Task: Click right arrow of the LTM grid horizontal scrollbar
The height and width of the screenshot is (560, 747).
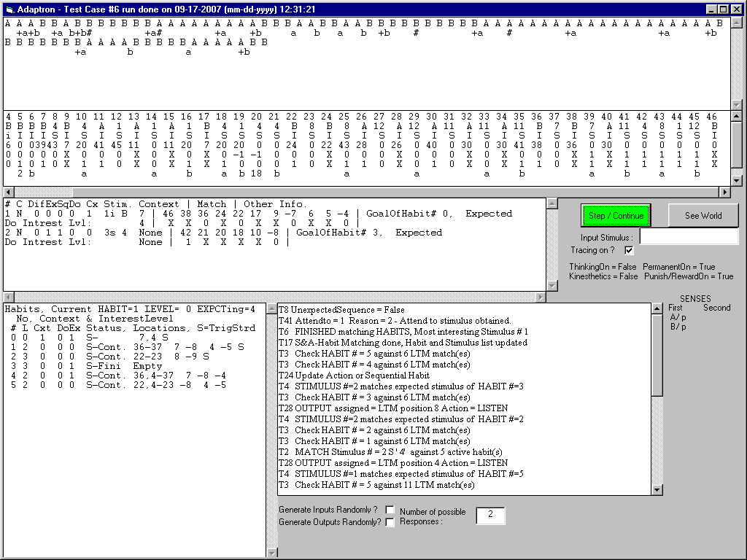Action: click(725, 192)
